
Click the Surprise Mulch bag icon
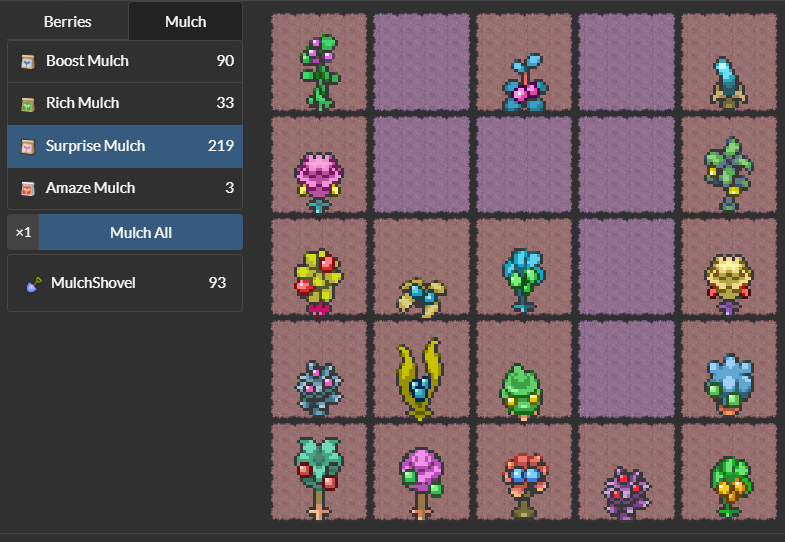(x=28, y=147)
